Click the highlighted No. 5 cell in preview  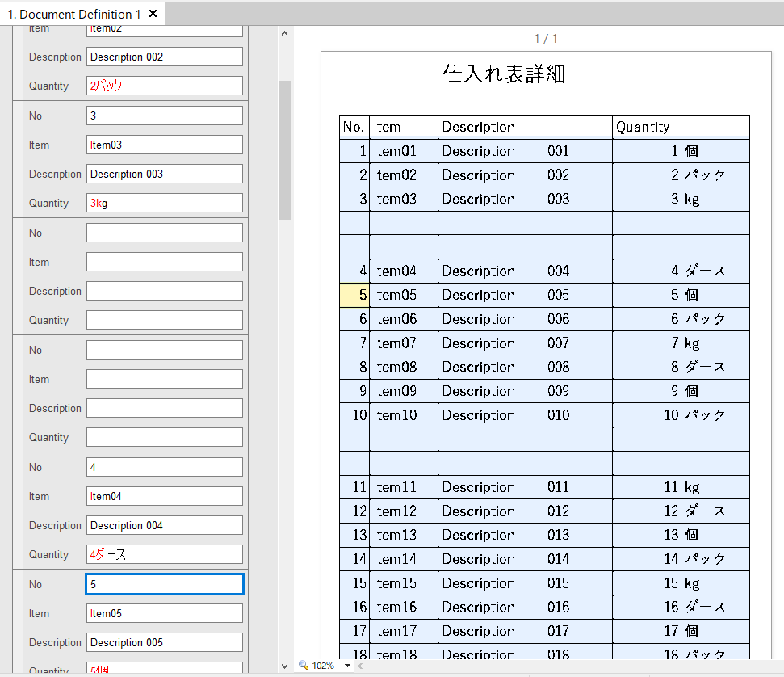[354, 295]
